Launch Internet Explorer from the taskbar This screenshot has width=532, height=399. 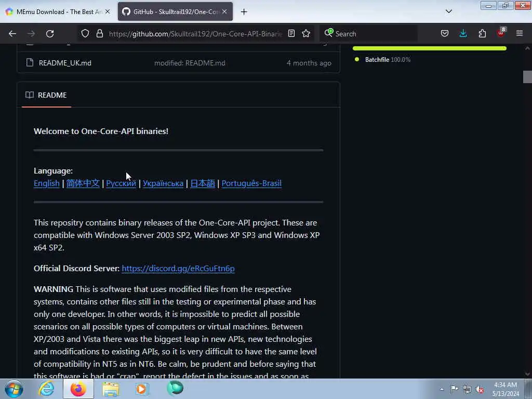(46, 389)
